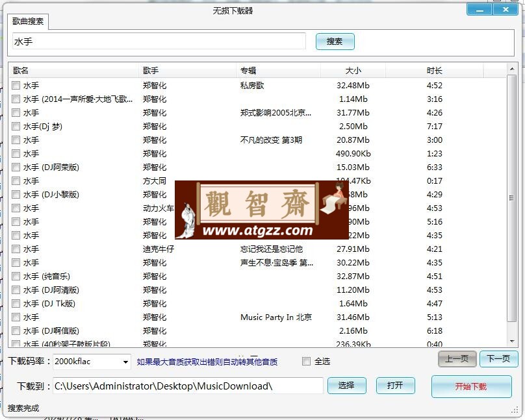Check the 水手 (DJ阿荣版) row
This screenshot has width=525, height=420.
click(16, 167)
